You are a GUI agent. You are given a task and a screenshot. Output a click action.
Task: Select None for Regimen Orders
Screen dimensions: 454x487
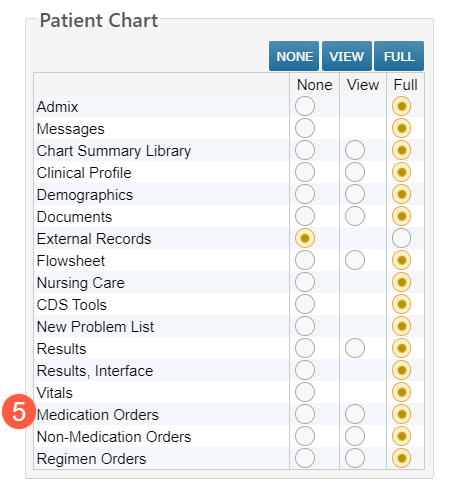pyautogui.click(x=305, y=458)
